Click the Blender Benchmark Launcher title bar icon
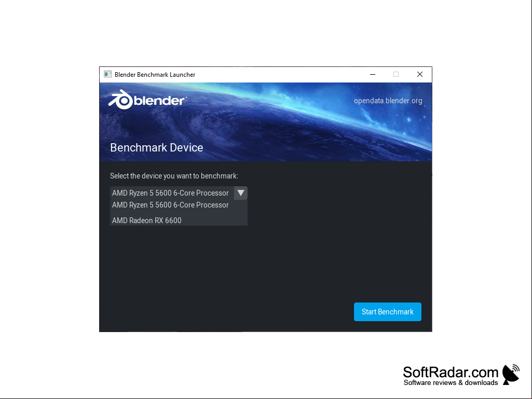Screen dimensions: 532x399 coord(107,74)
